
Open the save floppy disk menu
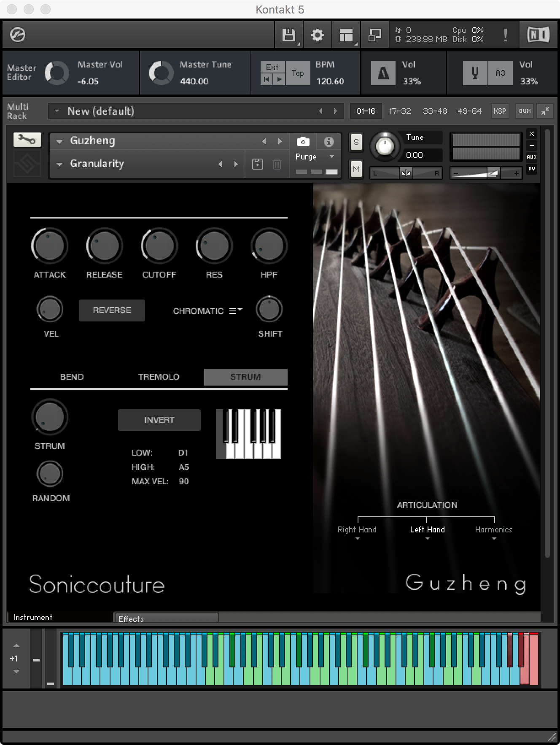[x=289, y=35]
